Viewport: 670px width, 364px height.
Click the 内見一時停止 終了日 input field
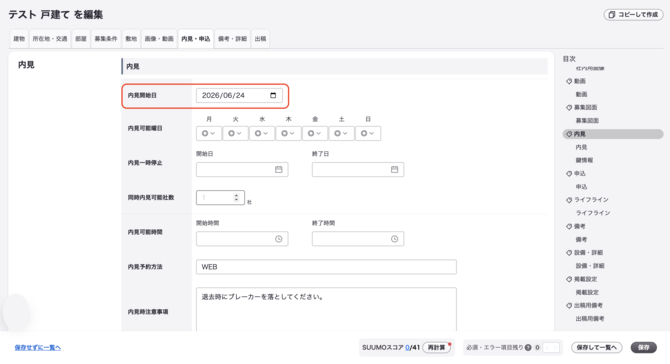pyautogui.click(x=358, y=170)
